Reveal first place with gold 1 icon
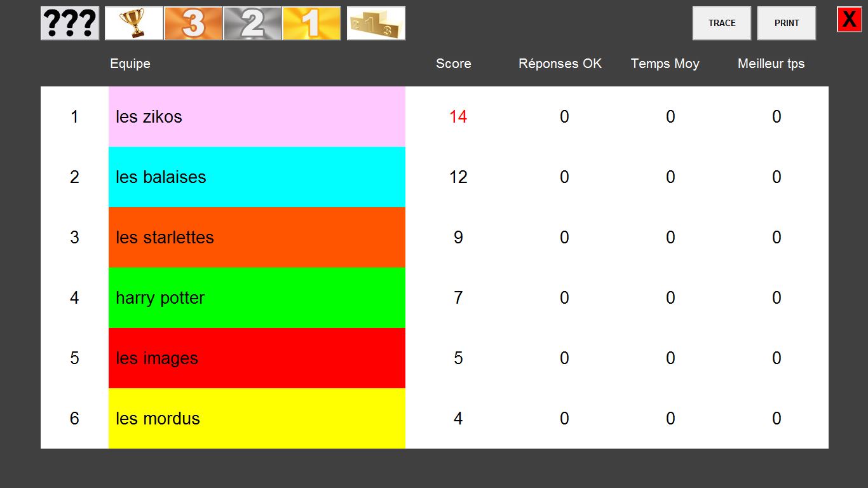This screenshot has width=868, height=488. 311,24
